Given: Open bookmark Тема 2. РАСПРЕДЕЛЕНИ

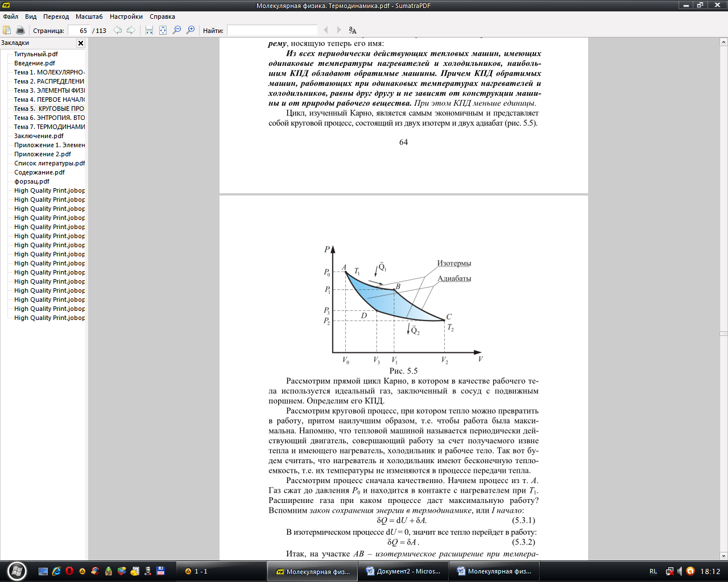Looking at the screenshot, I should click(49, 81).
